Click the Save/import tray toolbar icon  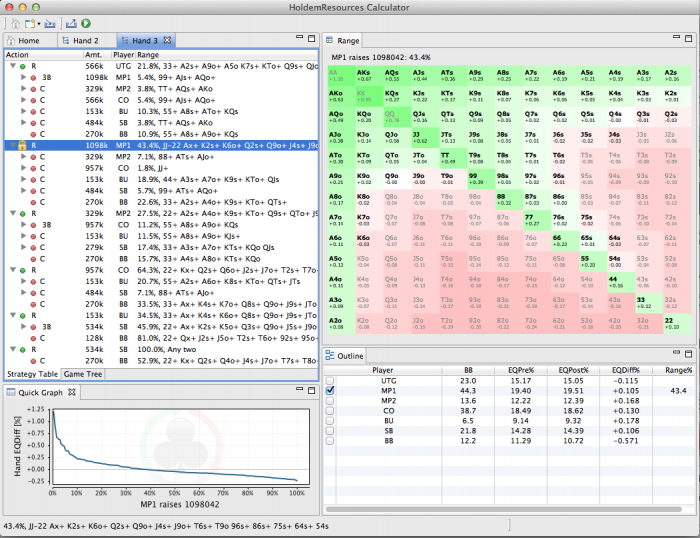tap(50, 23)
